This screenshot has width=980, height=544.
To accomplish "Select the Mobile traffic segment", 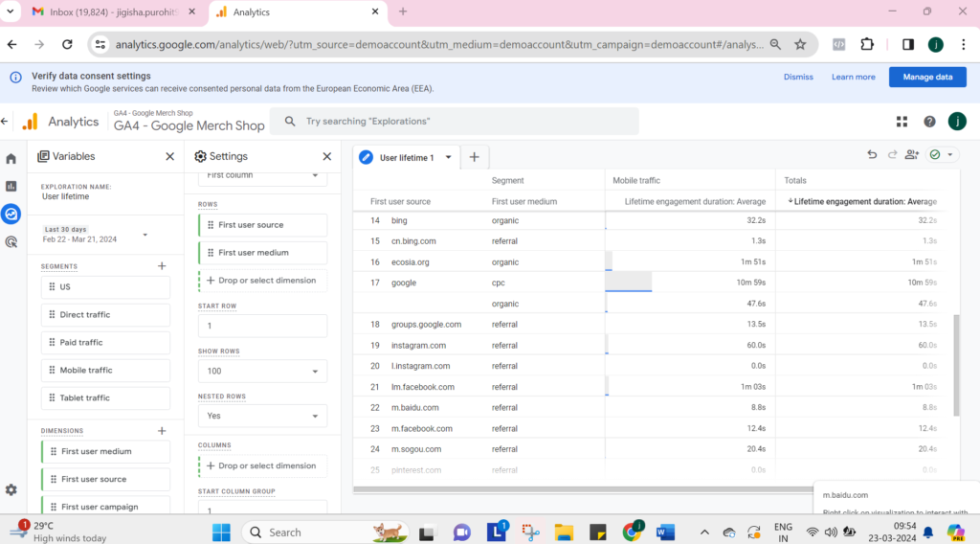I will point(105,371).
